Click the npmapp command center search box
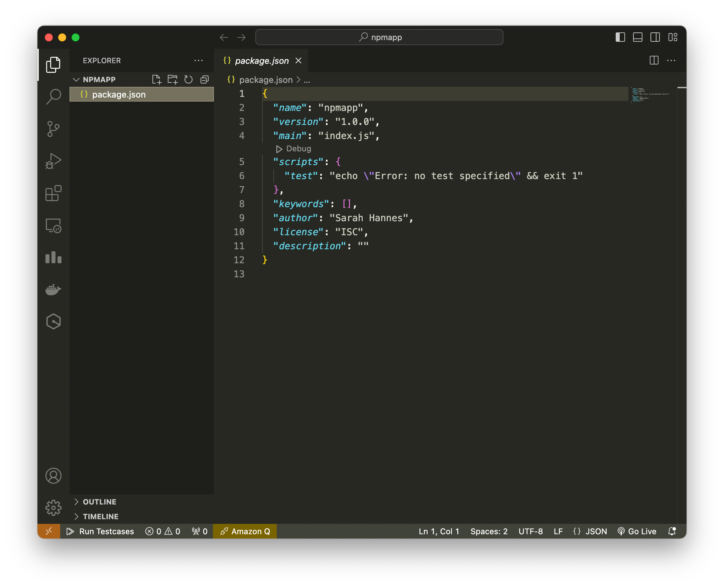This screenshot has width=724, height=588. (379, 37)
